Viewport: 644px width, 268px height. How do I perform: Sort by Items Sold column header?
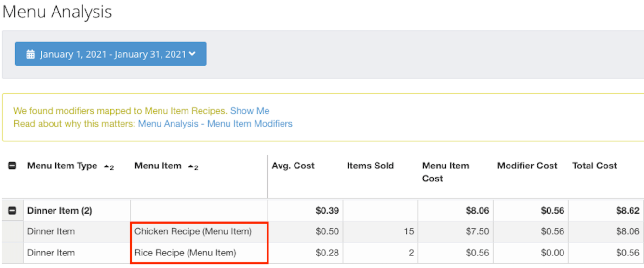[370, 166]
